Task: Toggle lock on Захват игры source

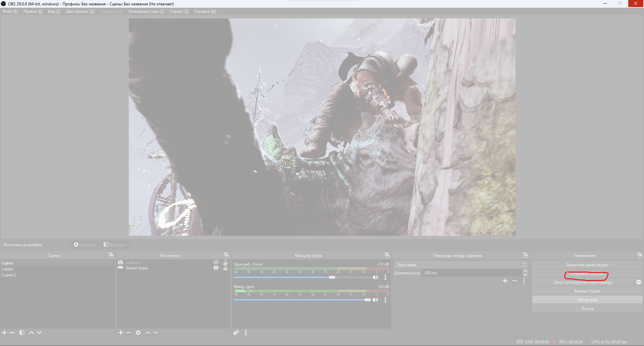Action: tap(225, 268)
